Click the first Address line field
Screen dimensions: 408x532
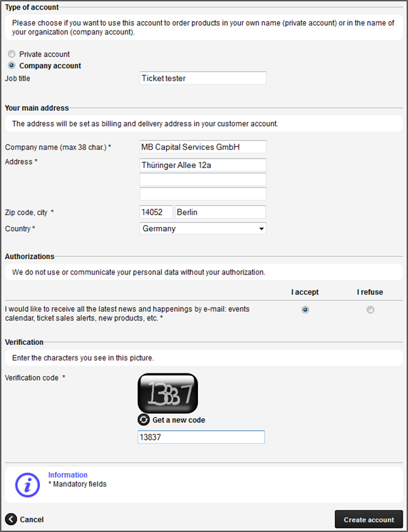[x=203, y=165]
